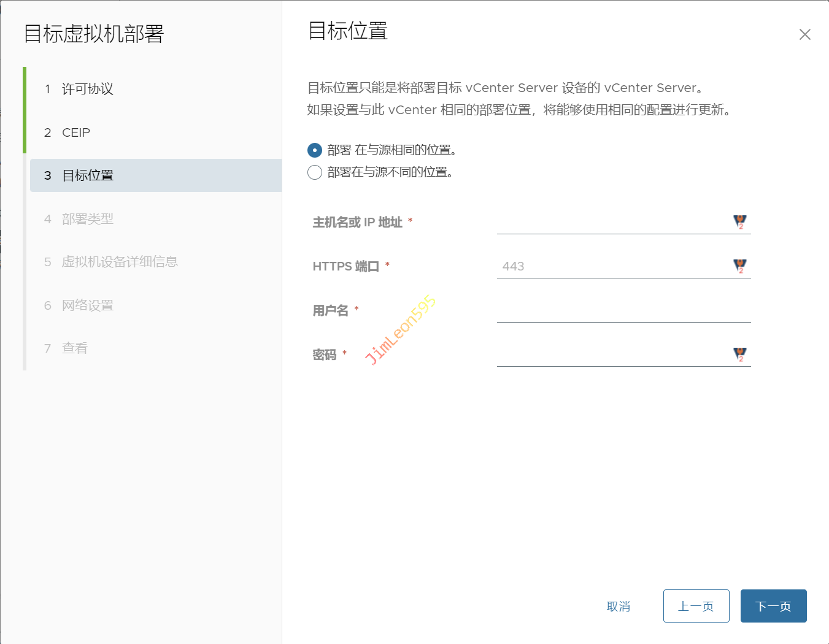Image resolution: width=829 pixels, height=644 pixels.
Task: Close the deployment wizard dialog
Action: [x=804, y=34]
